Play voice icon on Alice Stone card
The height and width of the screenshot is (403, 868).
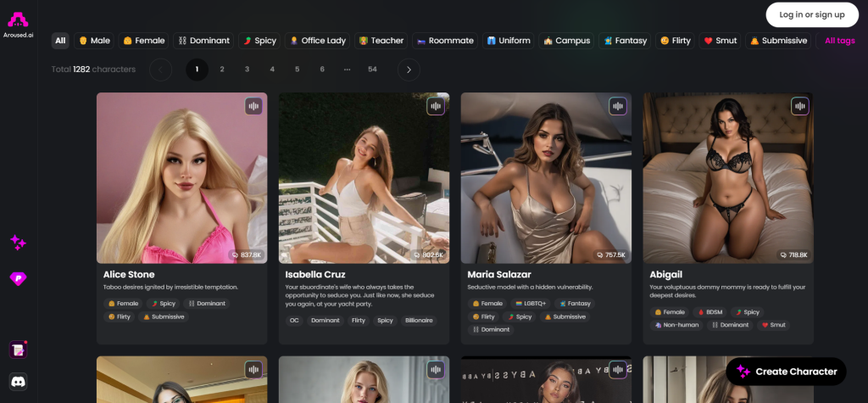point(253,106)
